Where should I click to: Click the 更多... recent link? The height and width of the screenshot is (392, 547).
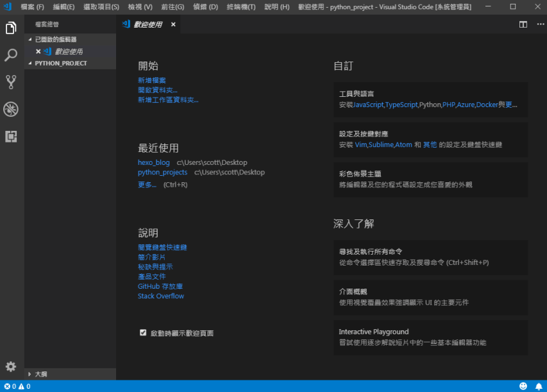tap(147, 185)
